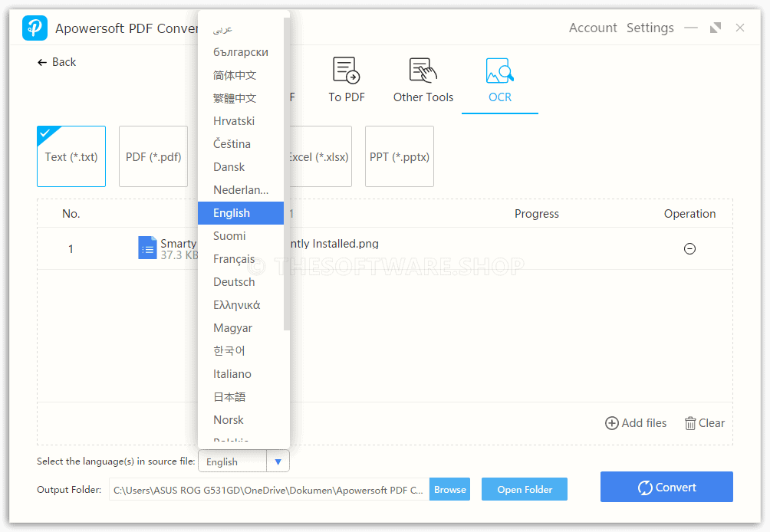Open the To PDF tab

(x=347, y=80)
